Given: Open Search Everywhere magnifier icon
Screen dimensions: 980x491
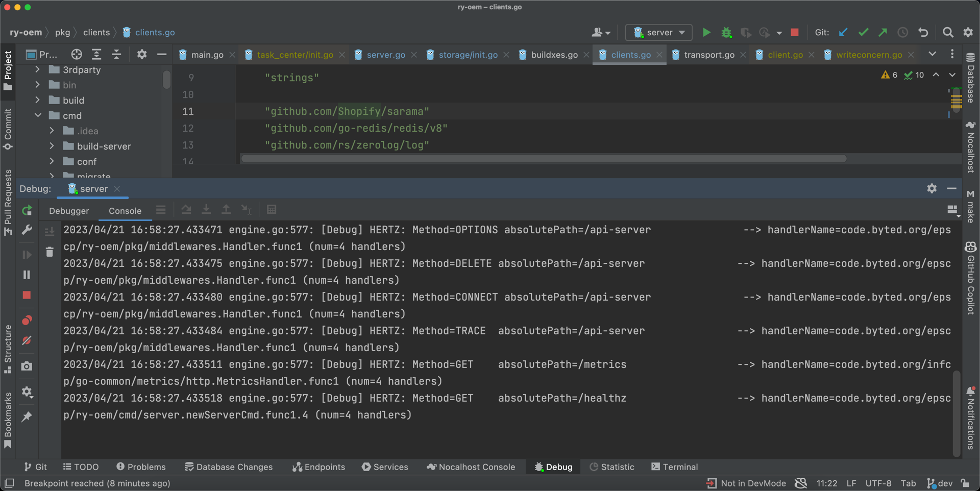Looking at the screenshot, I should (948, 33).
